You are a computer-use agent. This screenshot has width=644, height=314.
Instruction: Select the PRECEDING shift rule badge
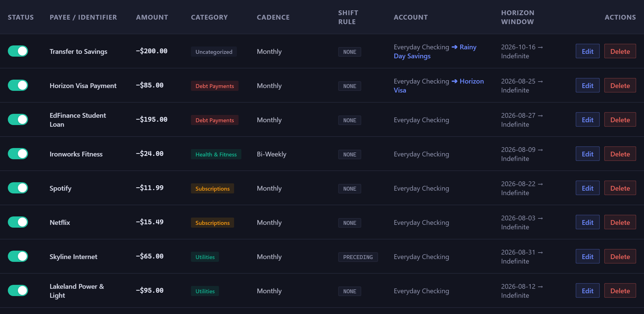358,257
